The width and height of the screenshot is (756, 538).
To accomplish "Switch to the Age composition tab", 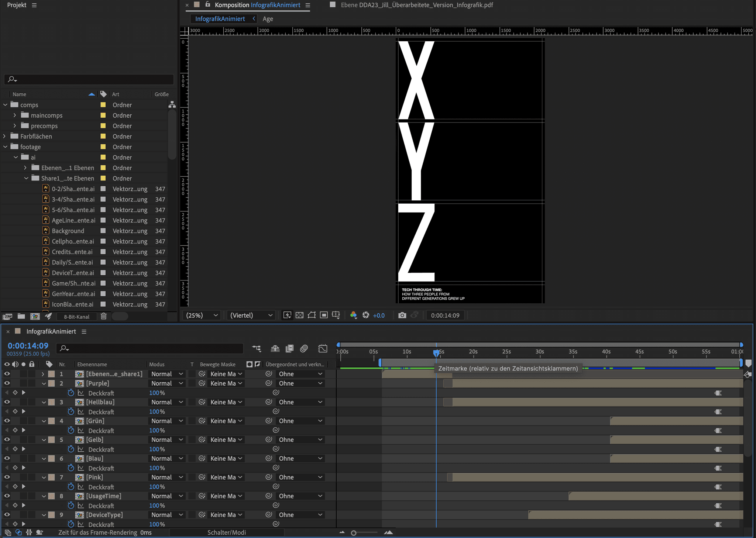I will pos(268,19).
